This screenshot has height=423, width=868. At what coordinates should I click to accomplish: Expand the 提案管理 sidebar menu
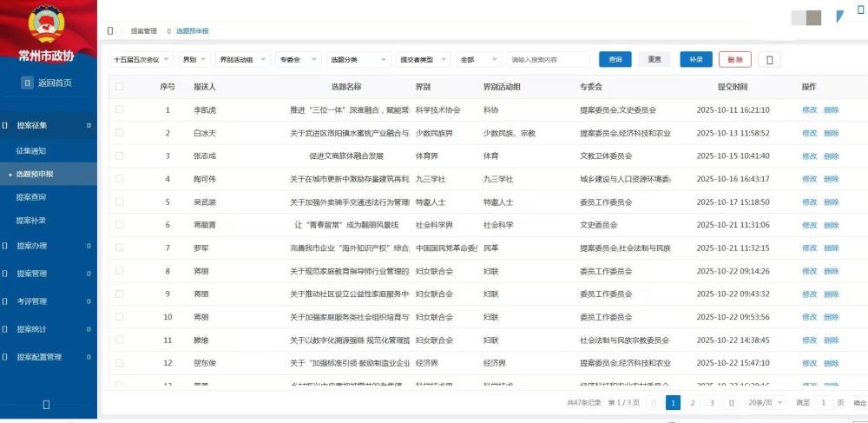click(35, 274)
